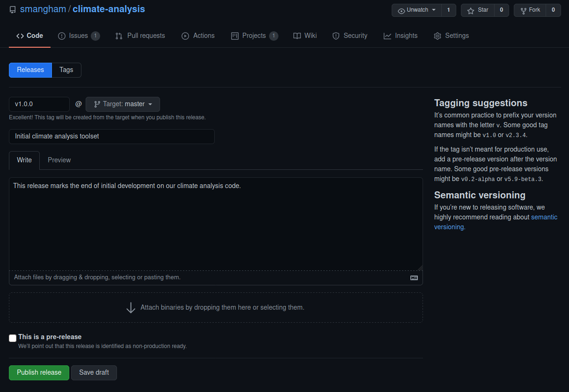This screenshot has width=569, height=392.
Task: Click the repository book icon beside smangham
Action: pyautogui.click(x=13, y=9)
